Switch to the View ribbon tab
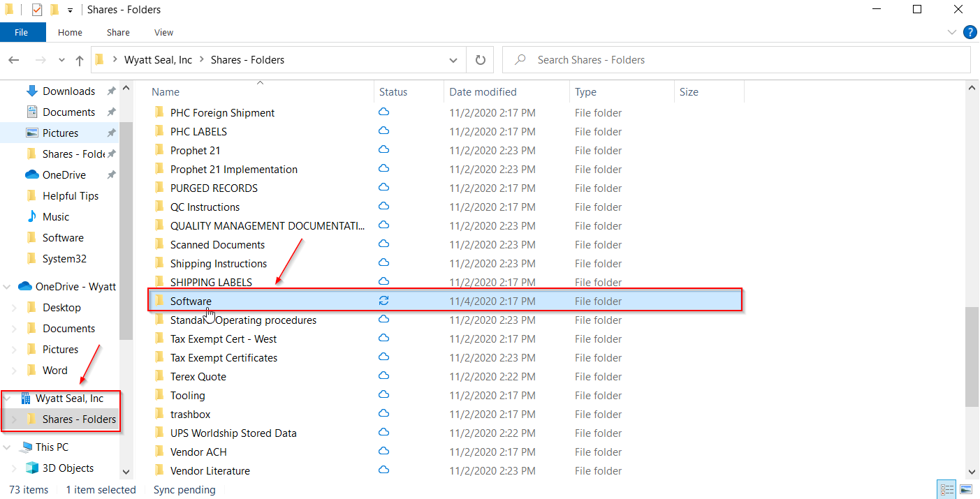Image resolution: width=980 pixels, height=499 pixels. coord(163,32)
